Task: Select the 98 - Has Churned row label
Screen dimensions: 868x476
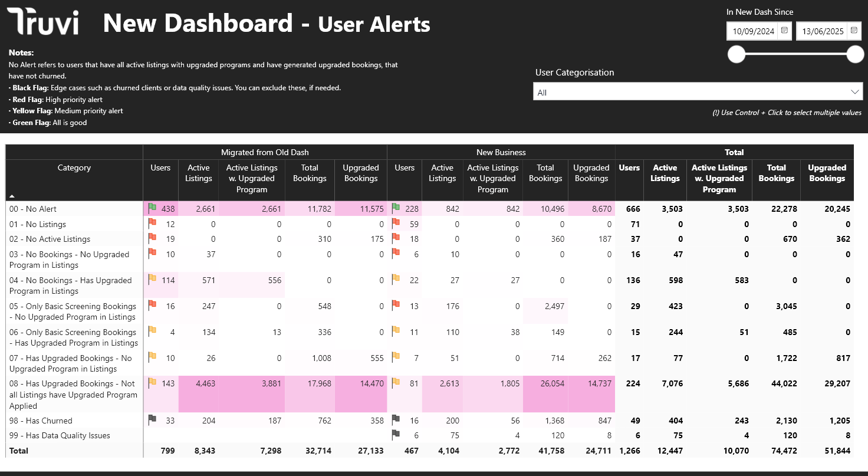Action: tap(41, 421)
